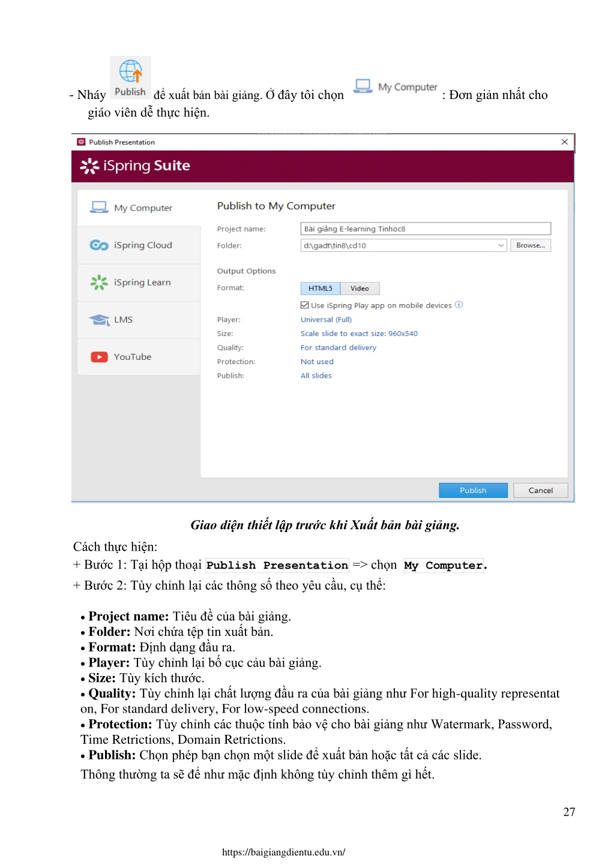This screenshot has width=614, height=868.
Task: Click the Publish Presentation title bar icon
Action: (81, 142)
